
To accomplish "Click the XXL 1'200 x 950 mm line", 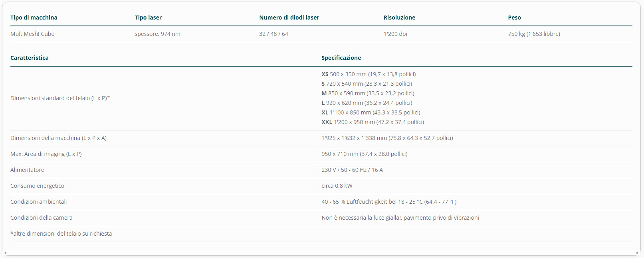I will 373,122.
